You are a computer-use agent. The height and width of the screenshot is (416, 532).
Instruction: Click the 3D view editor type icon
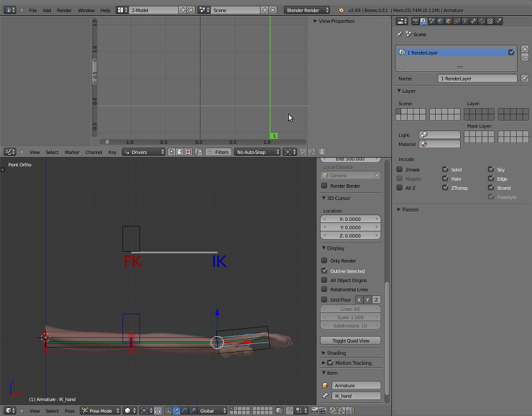click(x=8, y=411)
